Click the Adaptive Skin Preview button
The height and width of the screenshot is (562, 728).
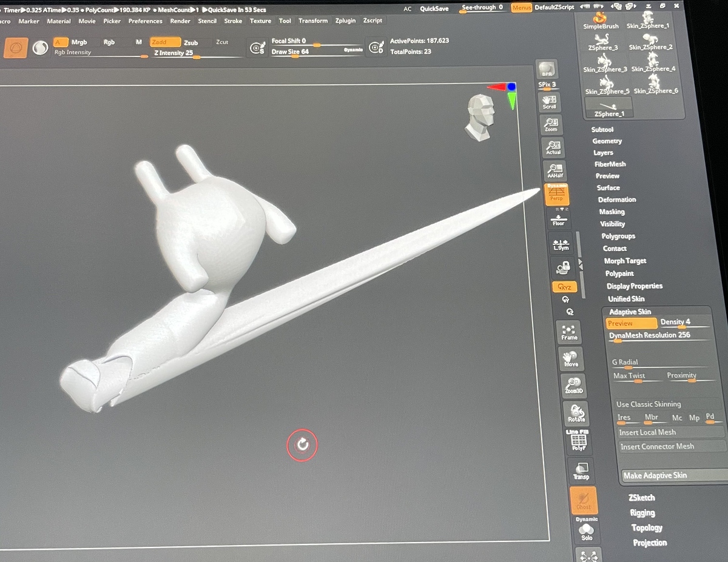point(632,323)
